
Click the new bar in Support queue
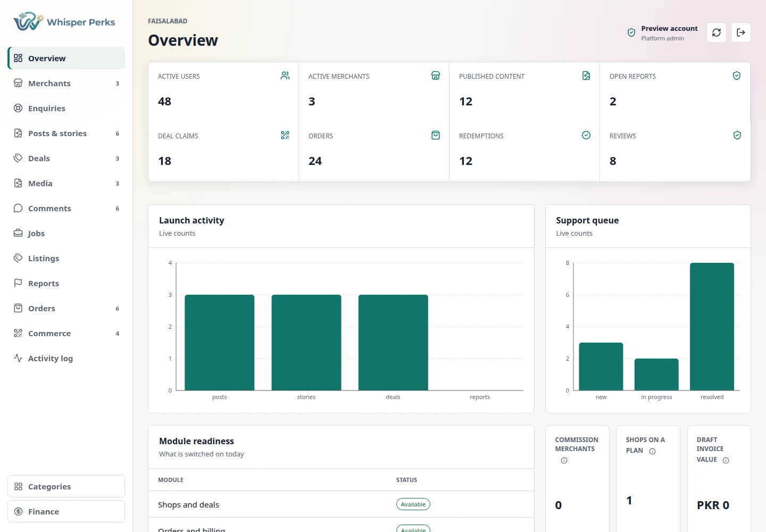(x=601, y=367)
